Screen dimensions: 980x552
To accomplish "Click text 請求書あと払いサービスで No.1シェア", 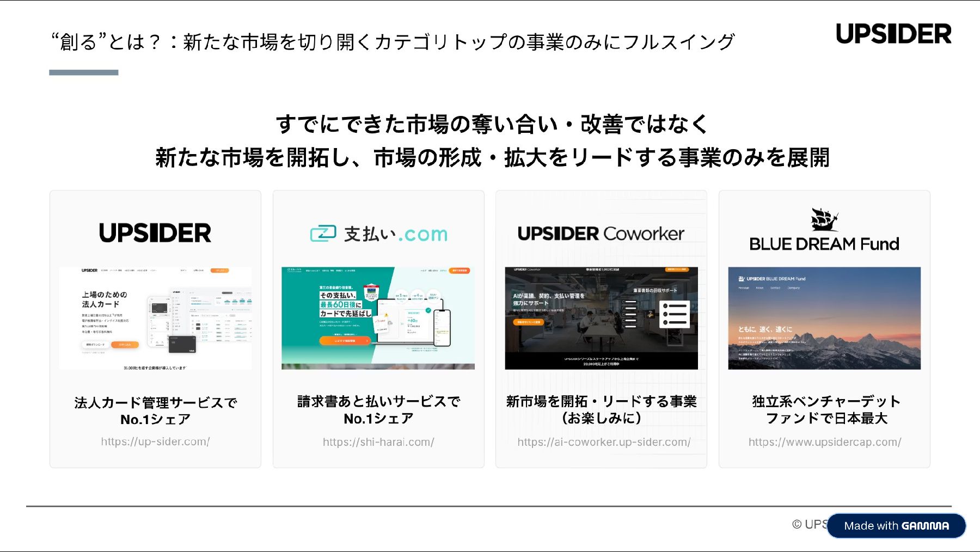I will [x=378, y=410].
